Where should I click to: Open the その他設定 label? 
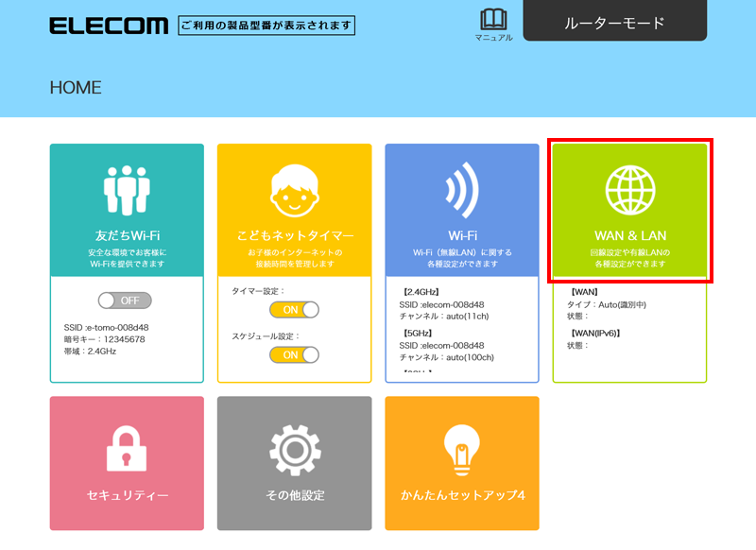click(295, 495)
